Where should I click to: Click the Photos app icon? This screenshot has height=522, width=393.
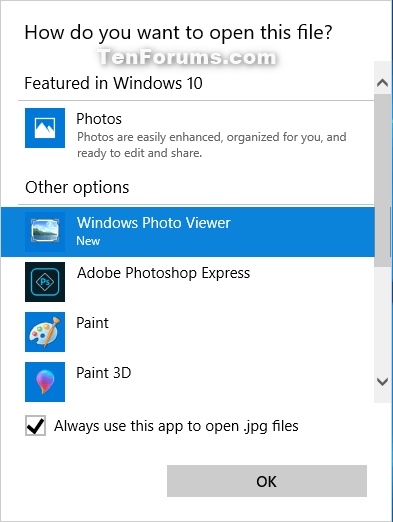45,128
